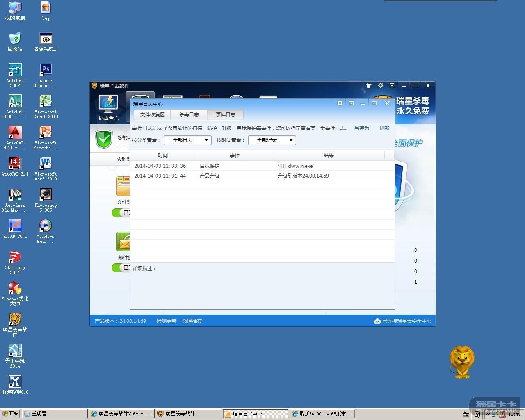
Task: Toggle the 邮件监控 switch
Action: point(121,267)
